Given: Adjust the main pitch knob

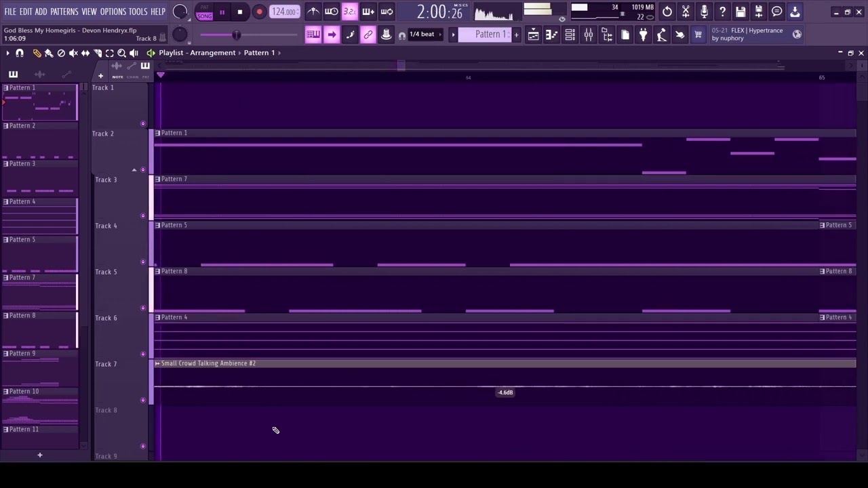Looking at the screenshot, I should (x=180, y=35).
